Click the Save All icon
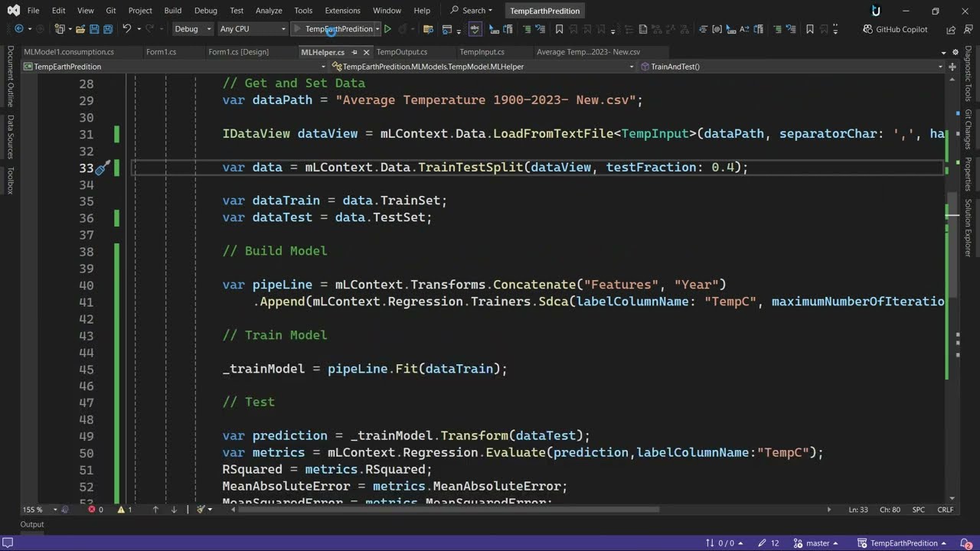 point(108,29)
